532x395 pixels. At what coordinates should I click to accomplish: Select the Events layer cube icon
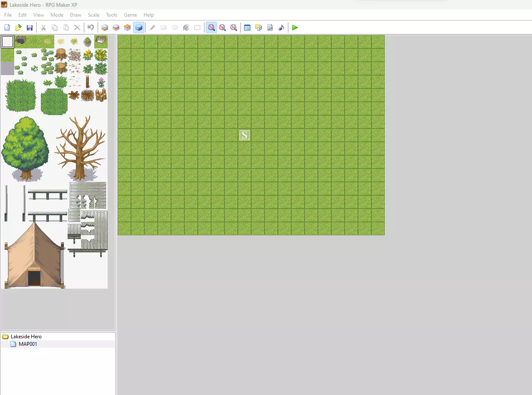(139, 28)
